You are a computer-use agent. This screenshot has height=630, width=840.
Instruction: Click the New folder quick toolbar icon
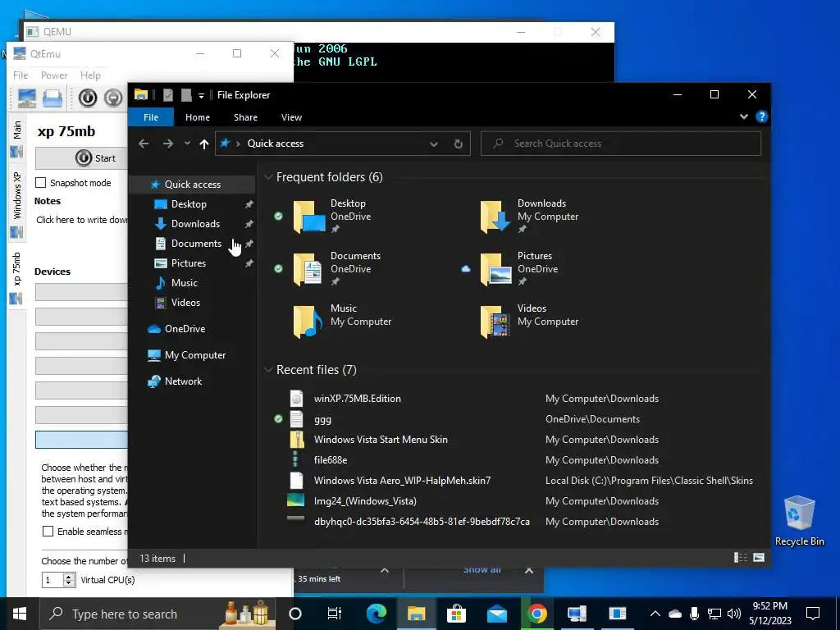coord(186,95)
